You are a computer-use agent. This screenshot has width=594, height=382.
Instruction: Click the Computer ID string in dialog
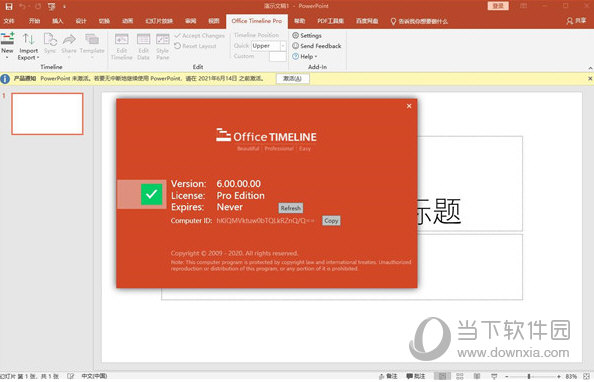pos(265,221)
